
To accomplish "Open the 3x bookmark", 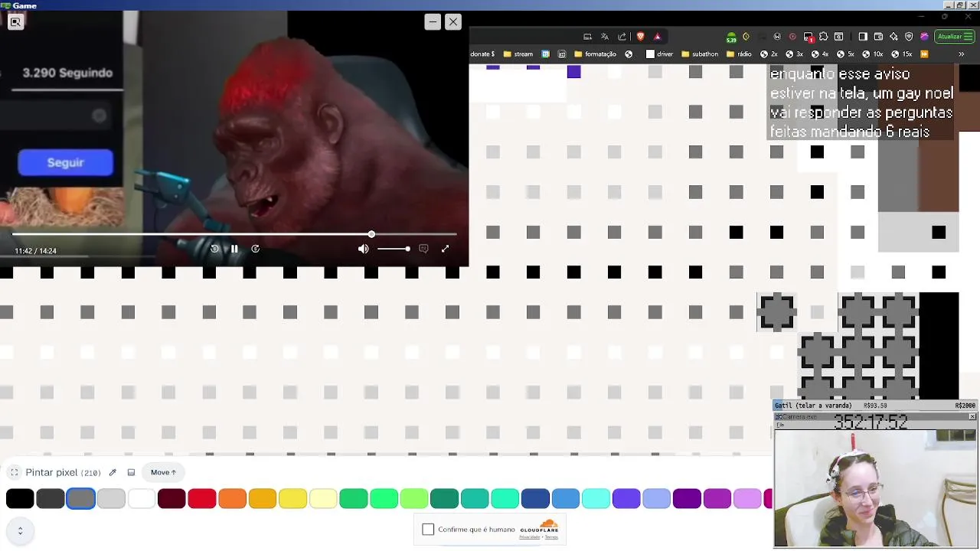I will click(795, 54).
